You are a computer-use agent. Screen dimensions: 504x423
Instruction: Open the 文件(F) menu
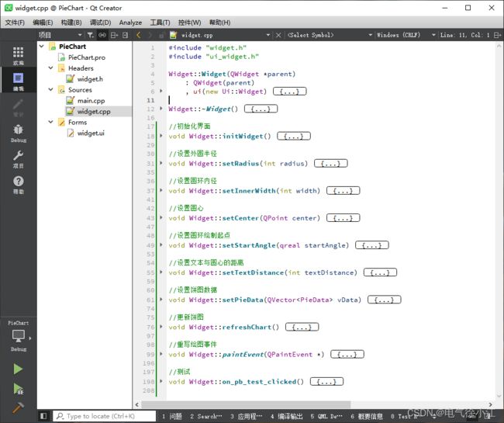15,23
